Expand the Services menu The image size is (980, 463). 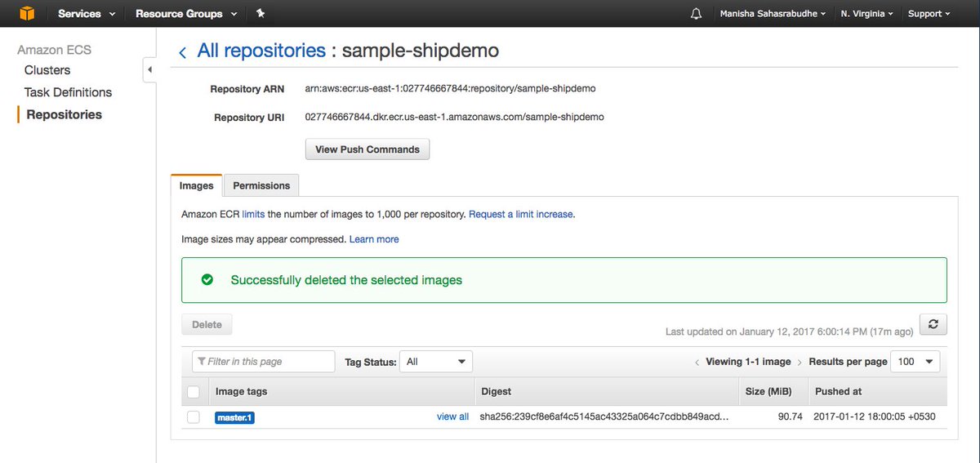click(87, 14)
